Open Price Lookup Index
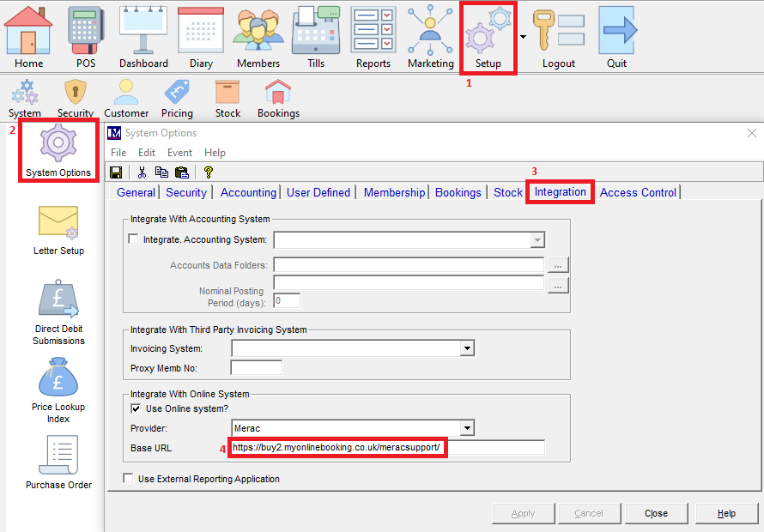This screenshot has width=764, height=532. [x=58, y=390]
